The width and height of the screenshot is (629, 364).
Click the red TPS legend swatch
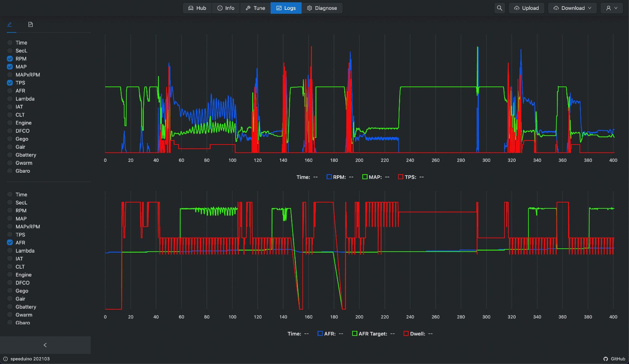[x=401, y=177]
